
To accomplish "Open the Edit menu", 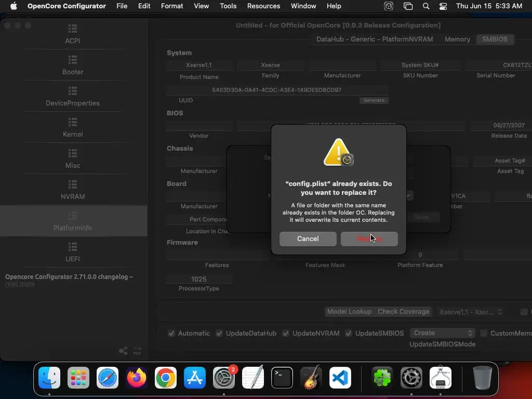I will point(144,6).
